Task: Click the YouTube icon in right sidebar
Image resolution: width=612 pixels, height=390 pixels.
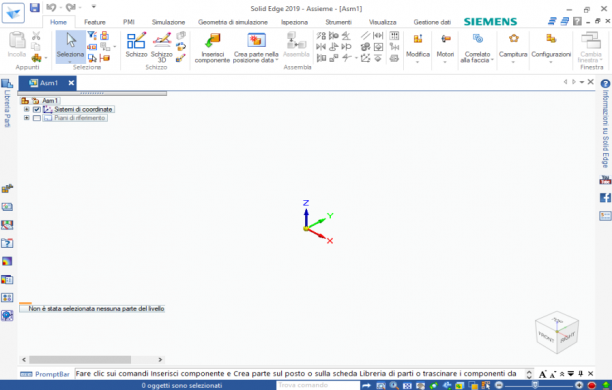Action: 605,180
